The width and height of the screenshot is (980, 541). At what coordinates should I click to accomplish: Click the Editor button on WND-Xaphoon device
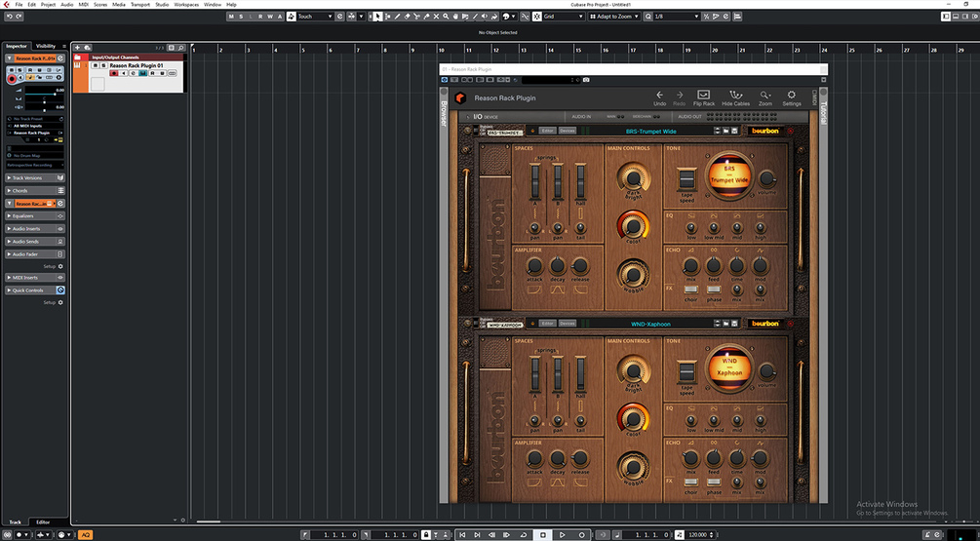coord(547,324)
